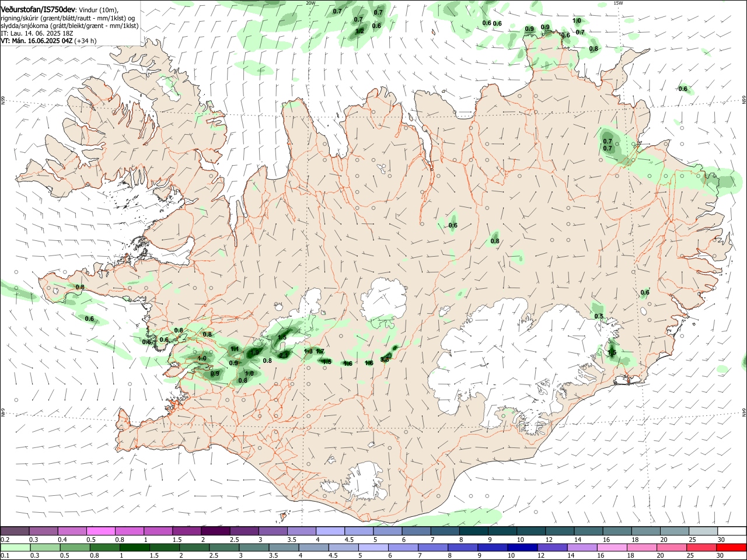Click the 20W longitude label at top

pos(310,3)
